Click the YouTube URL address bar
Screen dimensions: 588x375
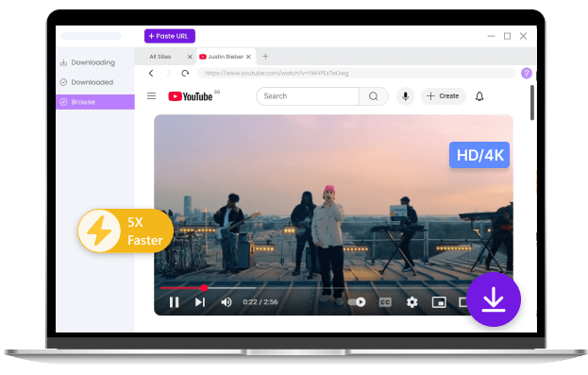pyautogui.click(x=356, y=73)
